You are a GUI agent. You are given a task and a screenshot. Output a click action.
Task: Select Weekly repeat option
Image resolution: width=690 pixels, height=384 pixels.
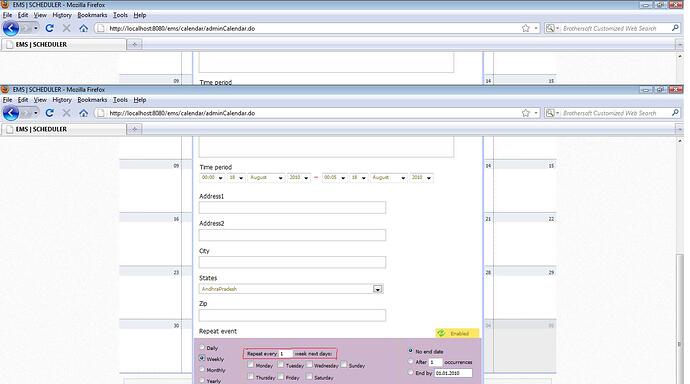(202, 358)
